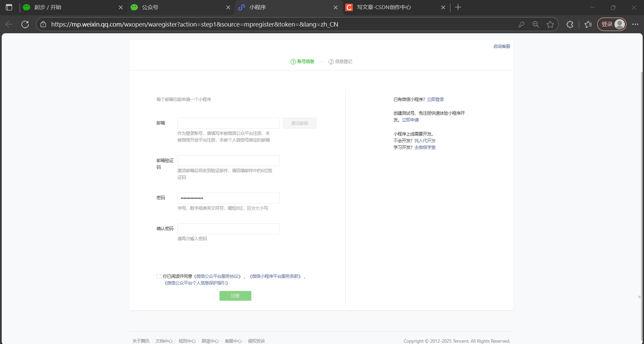Viewport: 644px width, 344px height.
Task: Add this page to favorites
Action: [x=550, y=24]
